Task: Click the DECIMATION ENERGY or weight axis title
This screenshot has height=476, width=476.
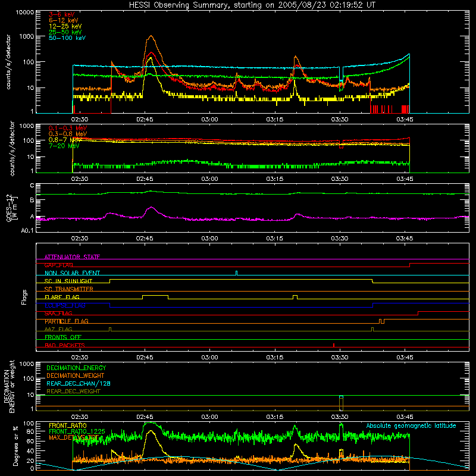Action: click(x=9, y=386)
